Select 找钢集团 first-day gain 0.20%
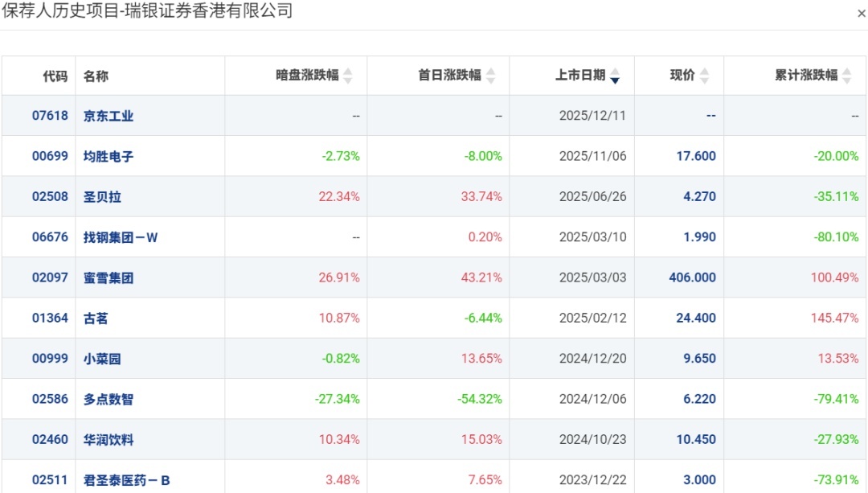The width and height of the screenshot is (868, 493). 485,237
